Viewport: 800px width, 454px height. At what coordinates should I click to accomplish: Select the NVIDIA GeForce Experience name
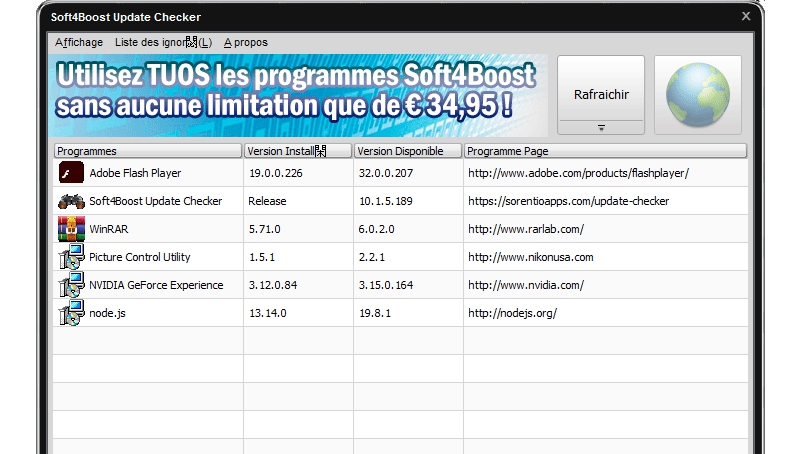coord(156,285)
